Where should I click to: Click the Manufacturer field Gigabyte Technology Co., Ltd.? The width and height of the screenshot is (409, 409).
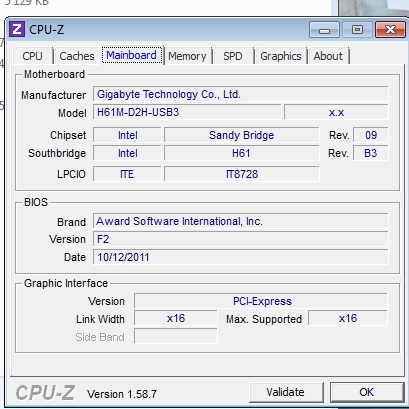coord(241,94)
